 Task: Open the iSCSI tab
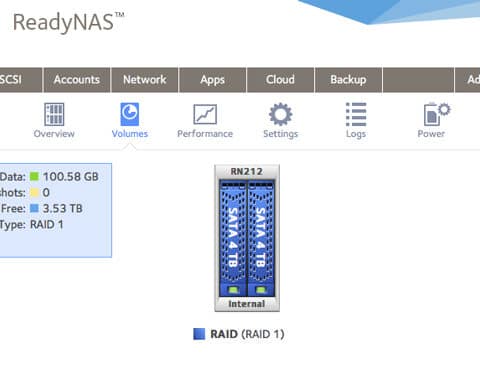click(21, 80)
